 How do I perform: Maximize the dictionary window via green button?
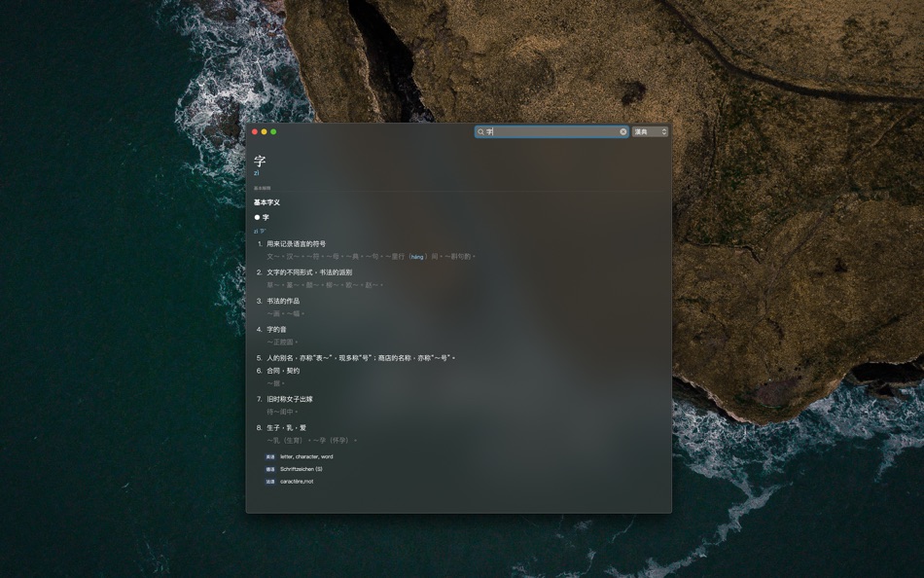pos(273,131)
